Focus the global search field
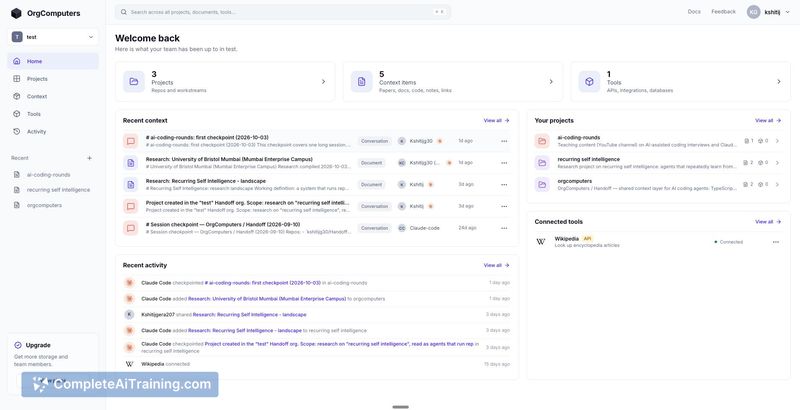Viewport: 800px width, 410px height. pyautogui.click(x=283, y=12)
